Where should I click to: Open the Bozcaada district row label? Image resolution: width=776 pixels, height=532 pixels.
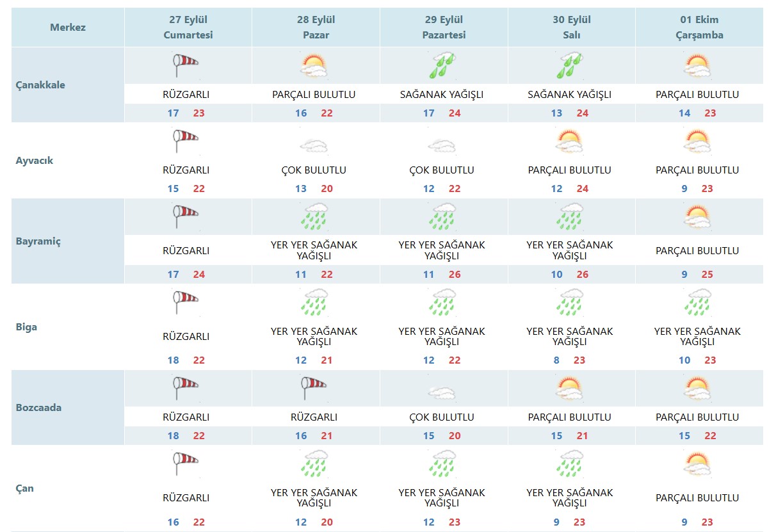[x=38, y=408]
